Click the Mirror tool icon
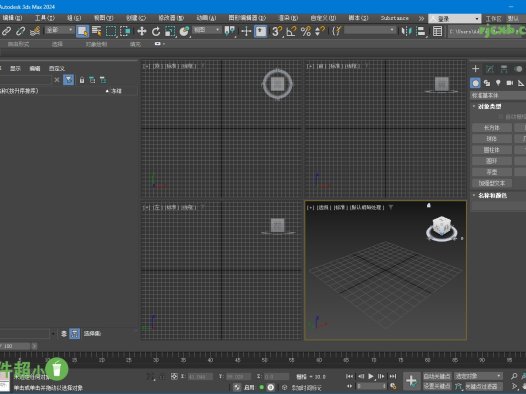The width and height of the screenshot is (526, 394). click(406, 32)
